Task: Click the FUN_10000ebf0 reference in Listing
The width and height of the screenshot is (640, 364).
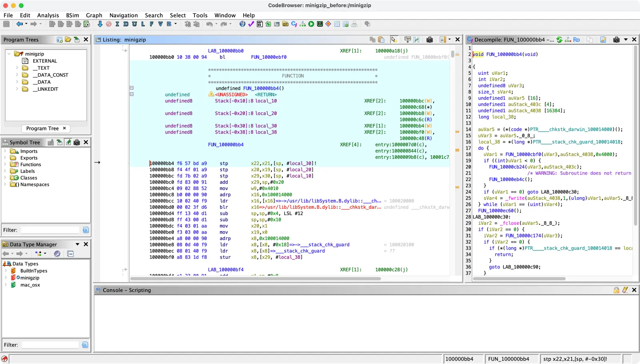Action: (269, 57)
